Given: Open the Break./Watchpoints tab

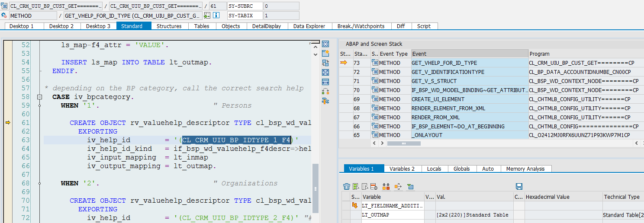Looking at the screenshot, I should [361, 26].
